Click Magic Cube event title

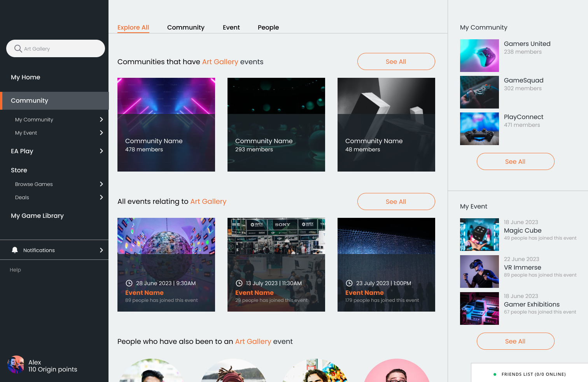click(523, 230)
